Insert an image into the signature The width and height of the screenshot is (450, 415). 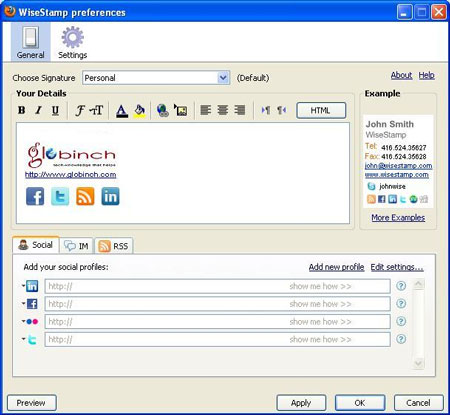click(x=180, y=110)
